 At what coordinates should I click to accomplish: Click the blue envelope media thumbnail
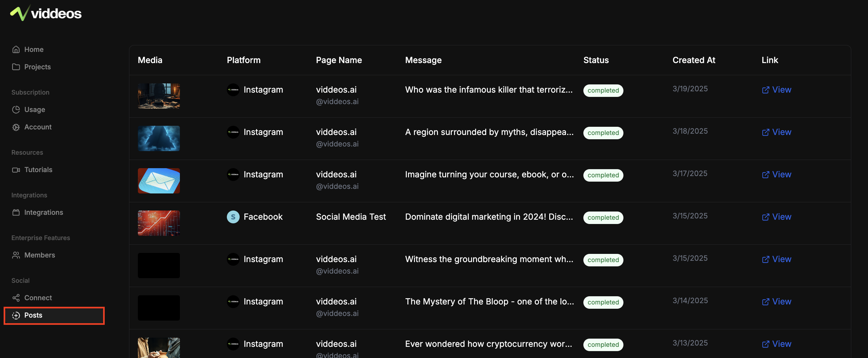[x=159, y=181]
